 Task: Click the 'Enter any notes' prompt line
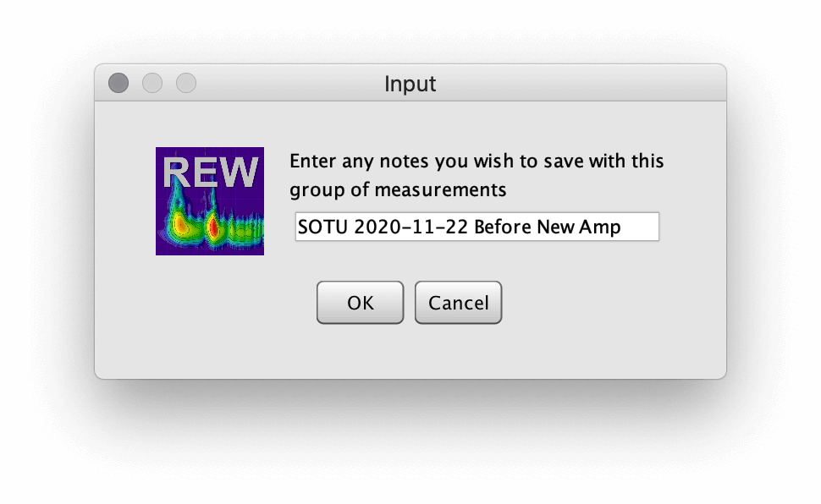click(477, 162)
